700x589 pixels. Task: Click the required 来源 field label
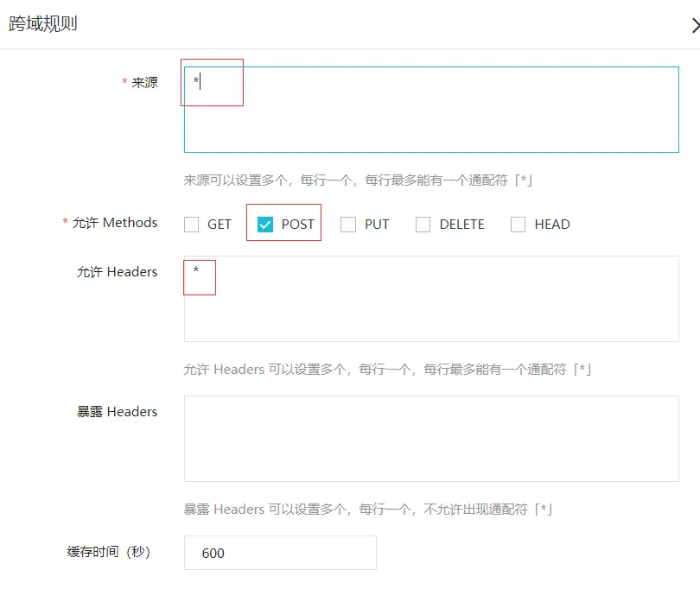tap(143, 83)
